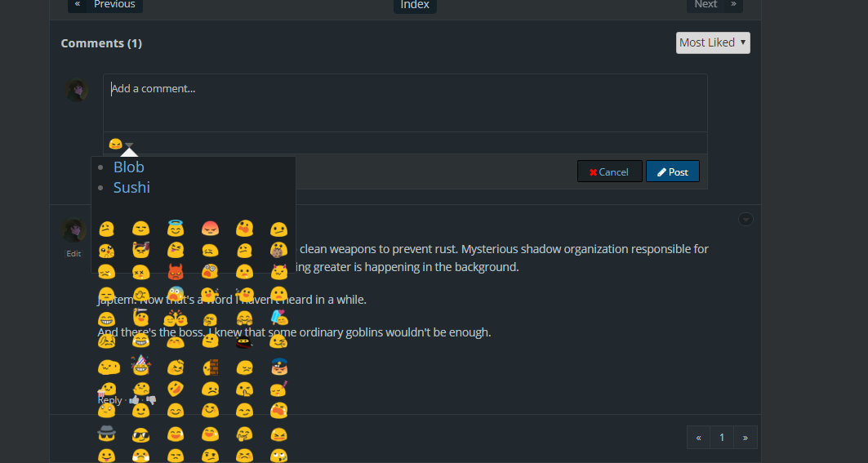The width and height of the screenshot is (868, 463).
Task: Select the red devil blob emoji
Action: click(x=176, y=271)
